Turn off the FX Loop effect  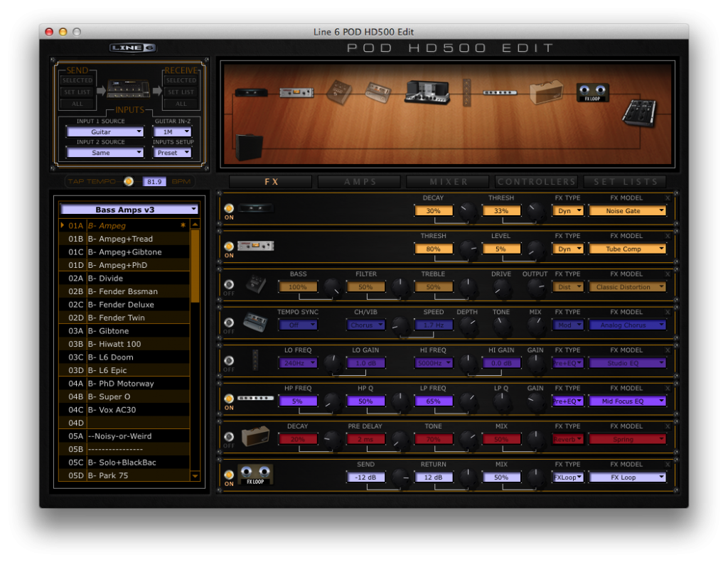pyautogui.click(x=229, y=475)
